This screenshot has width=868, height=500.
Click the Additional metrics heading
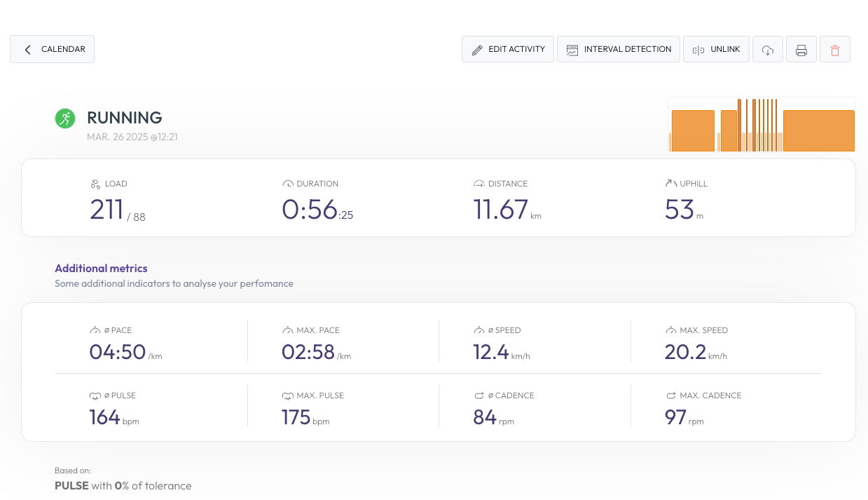coord(101,268)
